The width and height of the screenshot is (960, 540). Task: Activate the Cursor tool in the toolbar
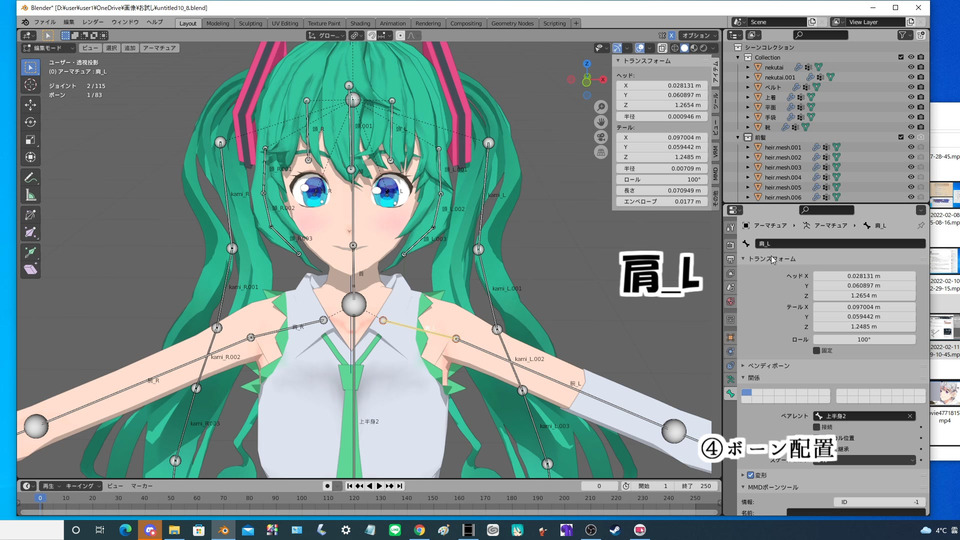30,85
